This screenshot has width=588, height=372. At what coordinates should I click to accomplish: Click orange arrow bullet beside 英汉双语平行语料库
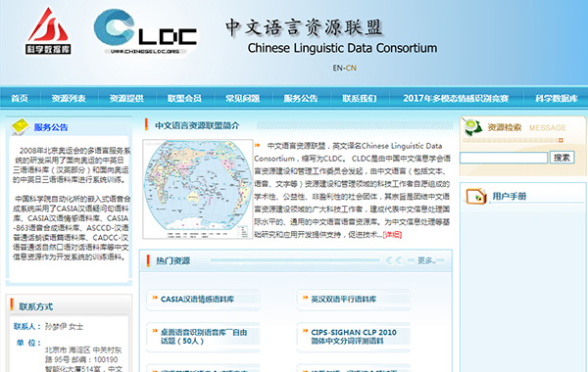pyautogui.click(x=305, y=298)
